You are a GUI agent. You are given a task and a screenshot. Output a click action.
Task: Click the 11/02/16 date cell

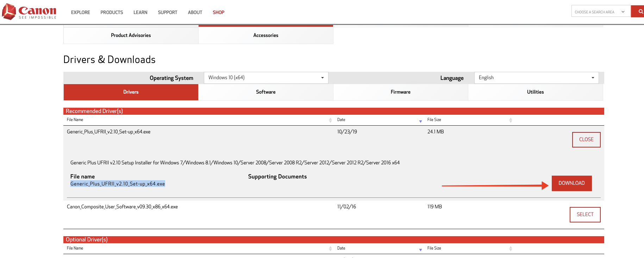tap(346, 207)
